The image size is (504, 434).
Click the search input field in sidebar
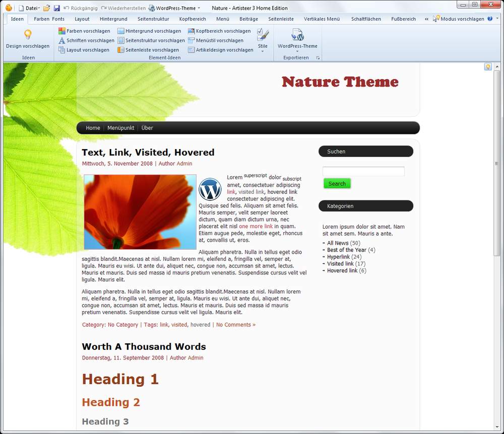click(363, 171)
